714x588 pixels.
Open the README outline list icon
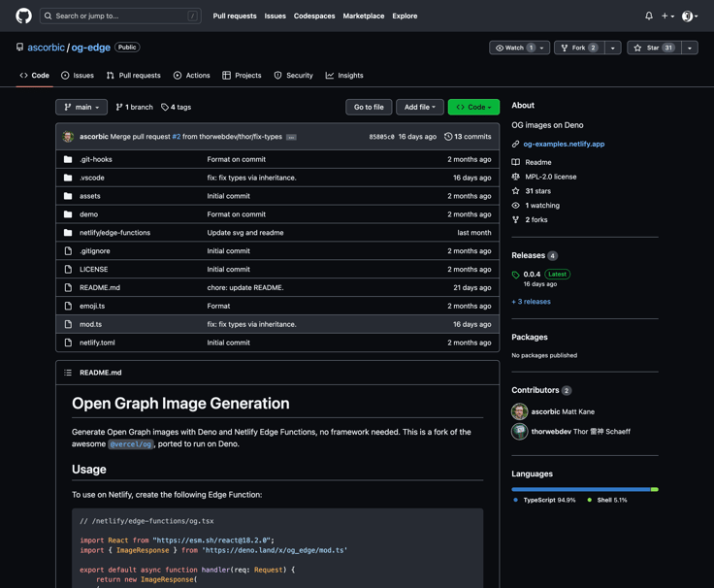(x=68, y=373)
